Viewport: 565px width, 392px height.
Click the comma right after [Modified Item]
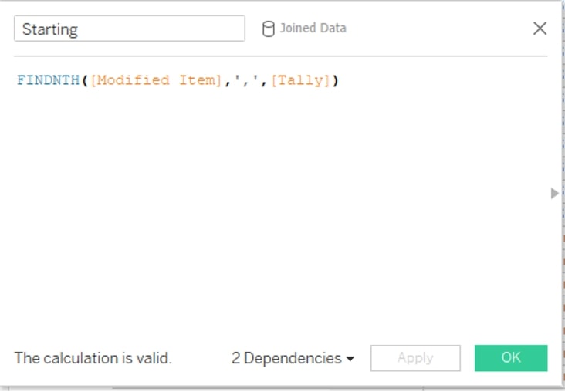pyautogui.click(x=228, y=82)
